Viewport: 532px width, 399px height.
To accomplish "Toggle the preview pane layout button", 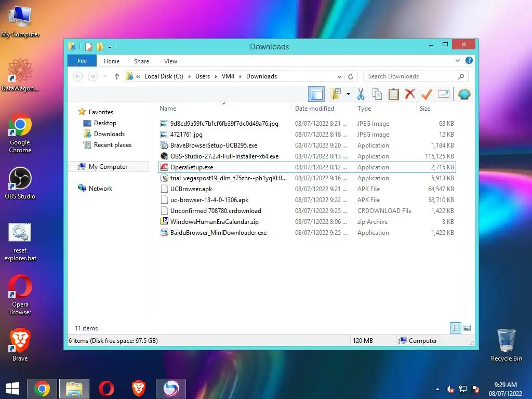I will point(316,94).
